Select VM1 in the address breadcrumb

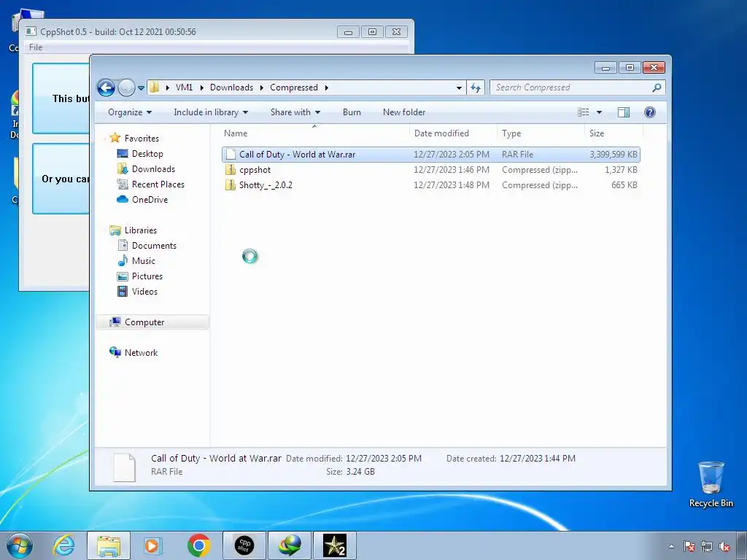pos(184,87)
